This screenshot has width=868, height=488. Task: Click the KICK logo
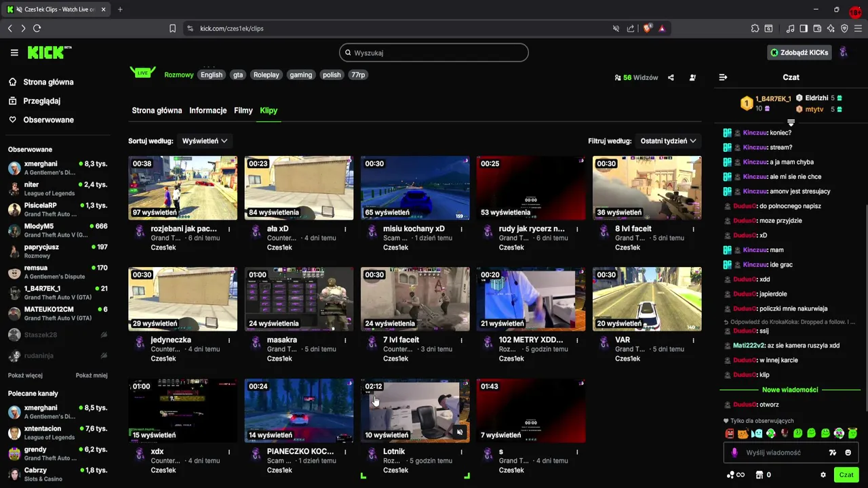49,52
